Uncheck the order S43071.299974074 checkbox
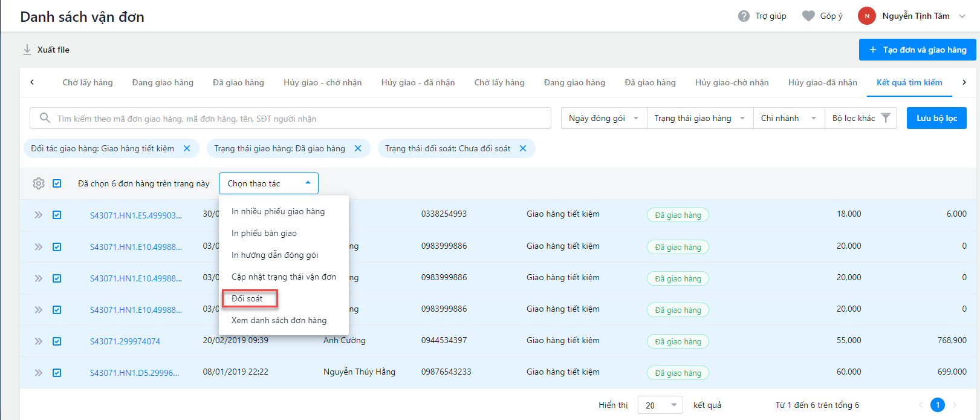This screenshot has width=980, height=420. click(x=57, y=341)
